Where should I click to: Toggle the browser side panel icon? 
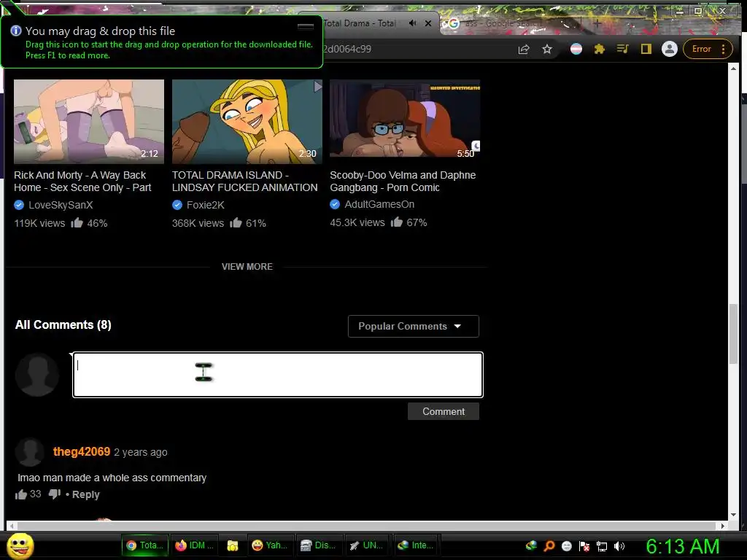[x=646, y=49]
